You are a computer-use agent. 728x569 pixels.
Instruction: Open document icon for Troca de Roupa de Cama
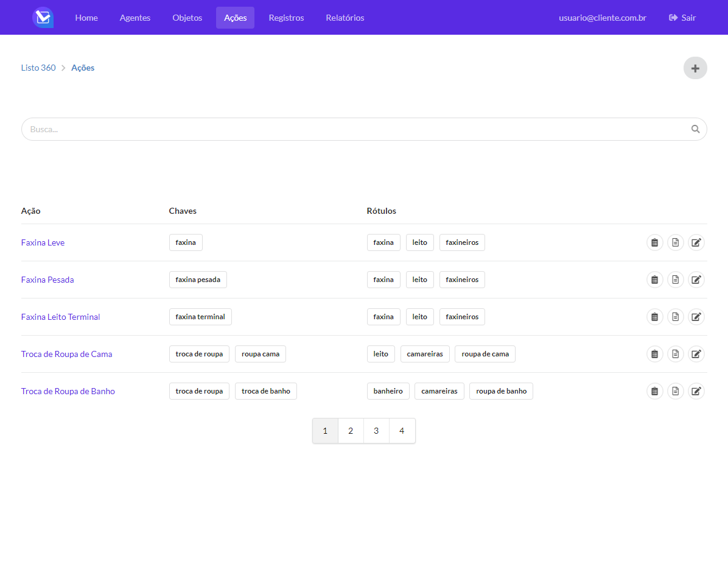pyautogui.click(x=675, y=354)
